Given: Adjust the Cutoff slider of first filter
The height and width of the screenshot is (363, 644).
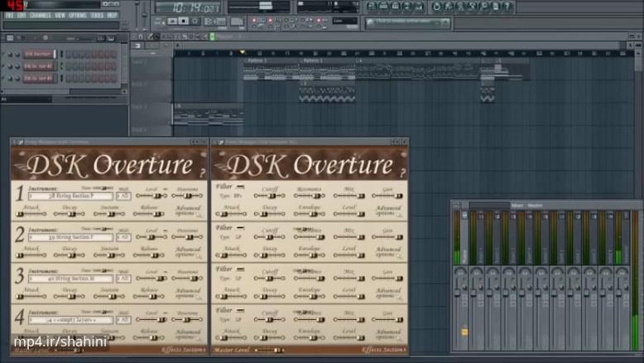Looking at the screenshot, I should pos(270,196).
